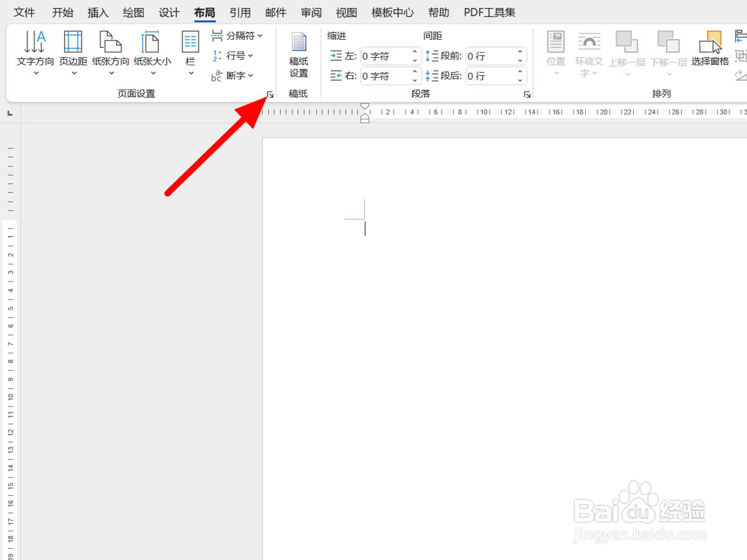Image resolution: width=747 pixels, height=560 pixels.
Task: Open the PDF工具集 tab
Action: point(490,12)
